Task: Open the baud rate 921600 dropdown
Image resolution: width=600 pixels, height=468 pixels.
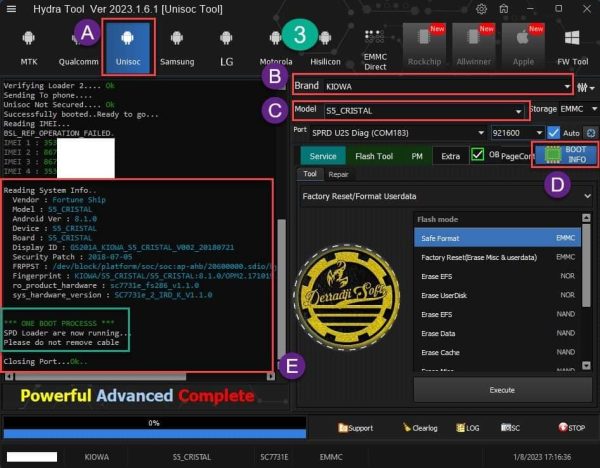Action: click(517, 133)
